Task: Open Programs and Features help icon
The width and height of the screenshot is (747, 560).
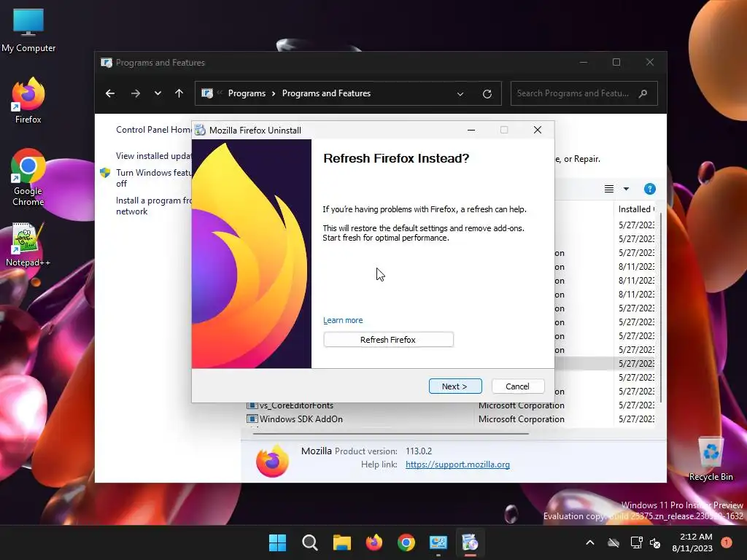Action: 650,189
